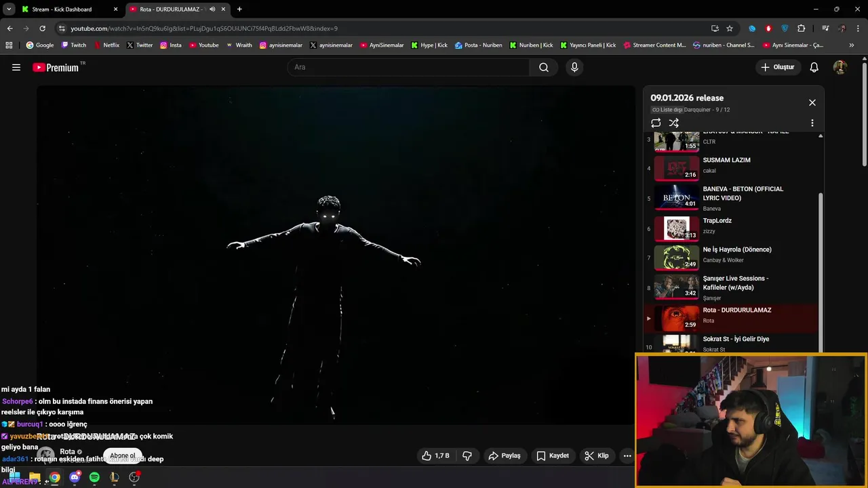
Task: Select current Rota - DURDURULAMAZ playlist item
Action: 731,318
